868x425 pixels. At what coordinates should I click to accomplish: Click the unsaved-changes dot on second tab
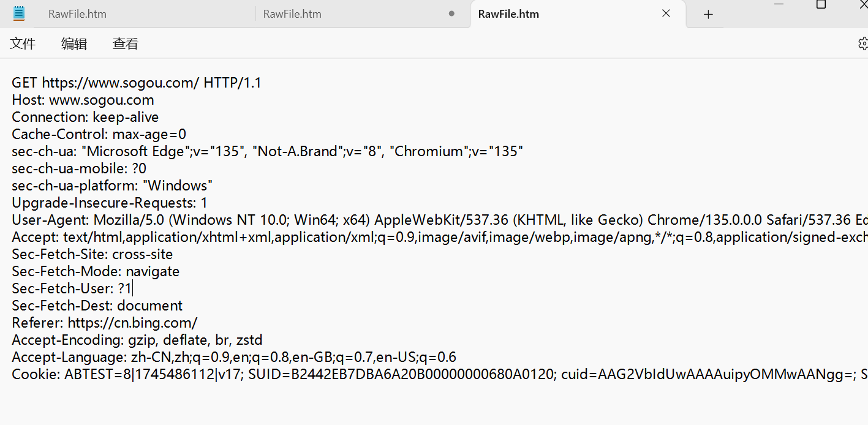(x=451, y=13)
